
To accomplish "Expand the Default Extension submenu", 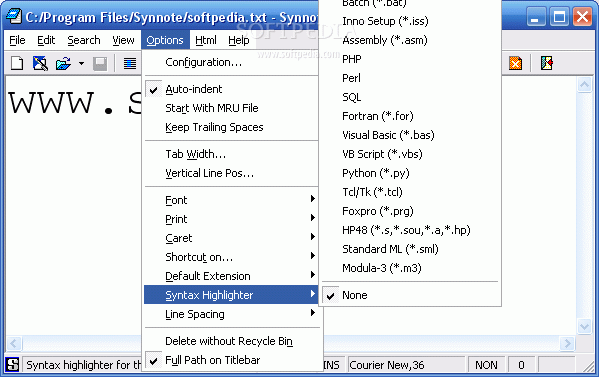I will (232, 276).
